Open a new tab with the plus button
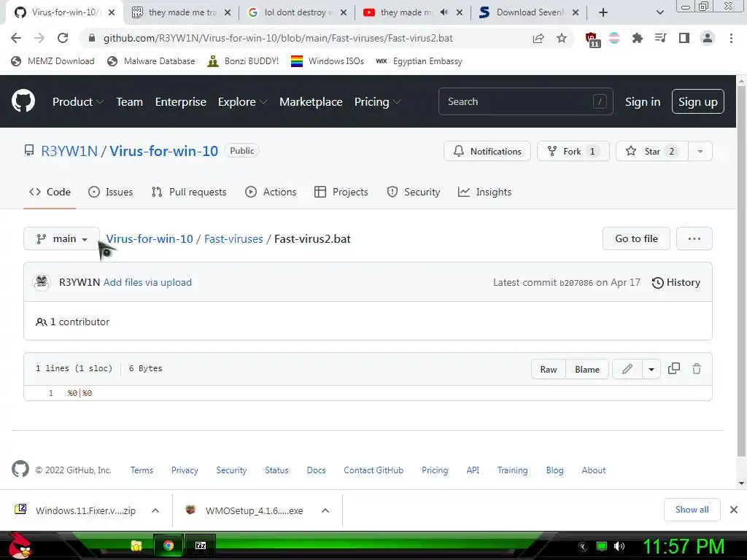Viewport: 747px width, 560px height. coord(603,12)
